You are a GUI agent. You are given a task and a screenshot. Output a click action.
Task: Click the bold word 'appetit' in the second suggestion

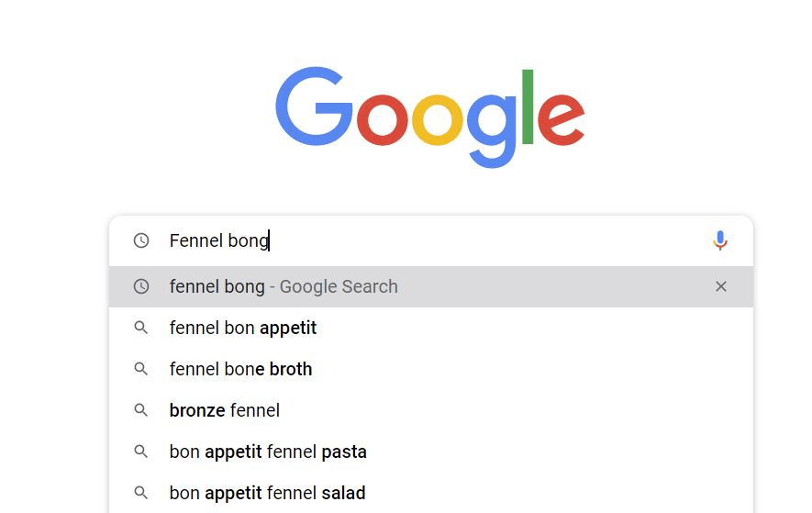click(x=288, y=328)
